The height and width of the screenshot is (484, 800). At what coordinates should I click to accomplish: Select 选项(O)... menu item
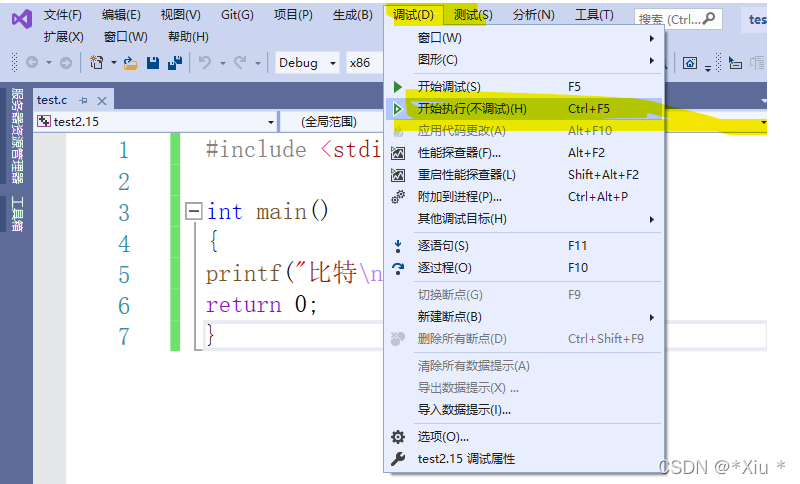524,437
